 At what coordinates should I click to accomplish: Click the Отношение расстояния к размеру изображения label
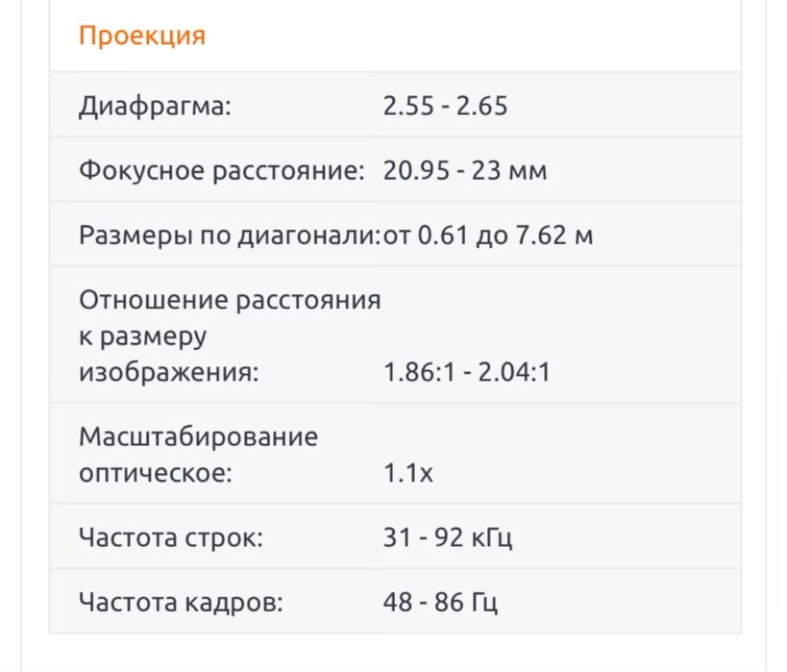coord(229,336)
